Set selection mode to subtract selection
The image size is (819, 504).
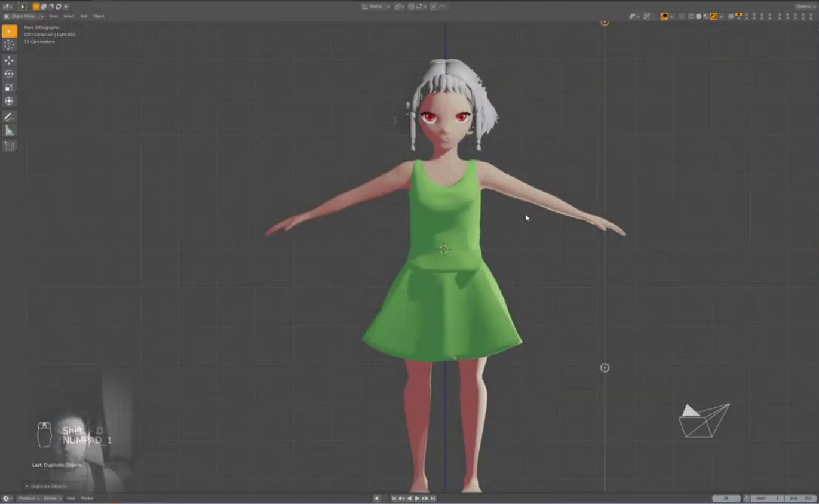51,7
